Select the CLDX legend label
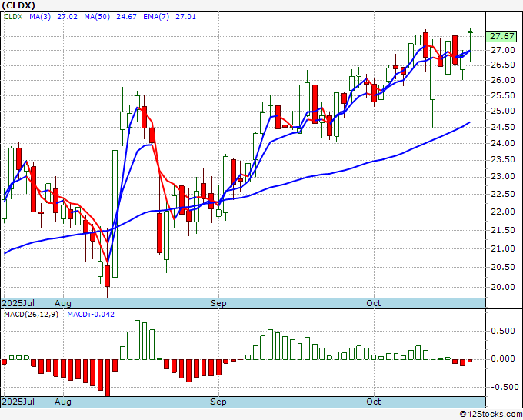 click(x=13, y=17)
